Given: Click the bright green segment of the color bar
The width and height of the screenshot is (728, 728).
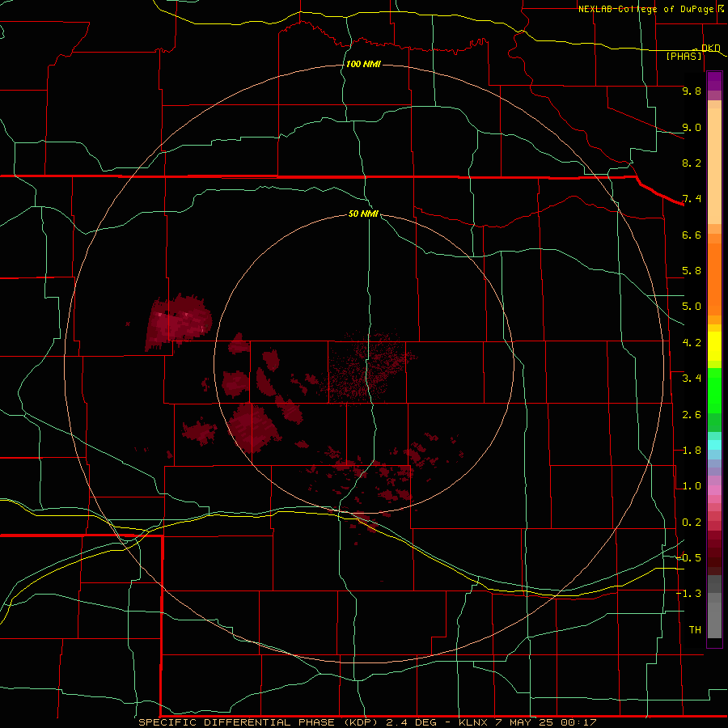Looking at the screenshot, I should (x=714, y=391).
